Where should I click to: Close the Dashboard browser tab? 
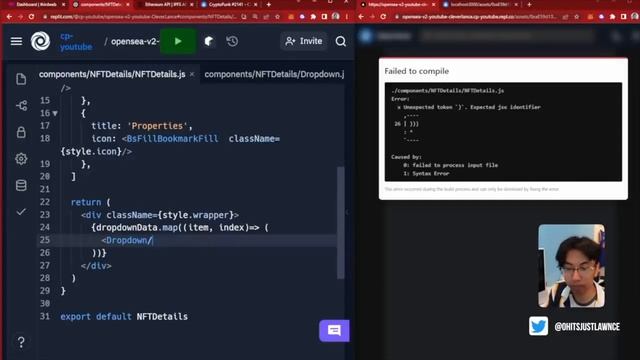point(64,4)
